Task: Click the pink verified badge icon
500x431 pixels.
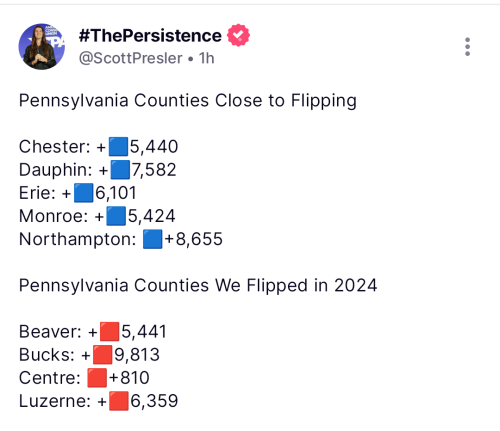Action: [x=238, y=35]
